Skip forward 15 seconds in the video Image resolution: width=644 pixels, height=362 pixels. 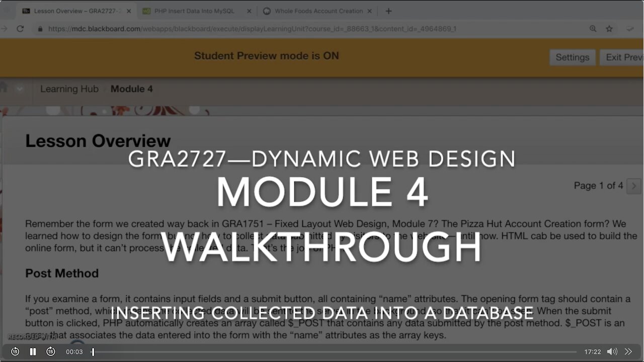point(51,352)
